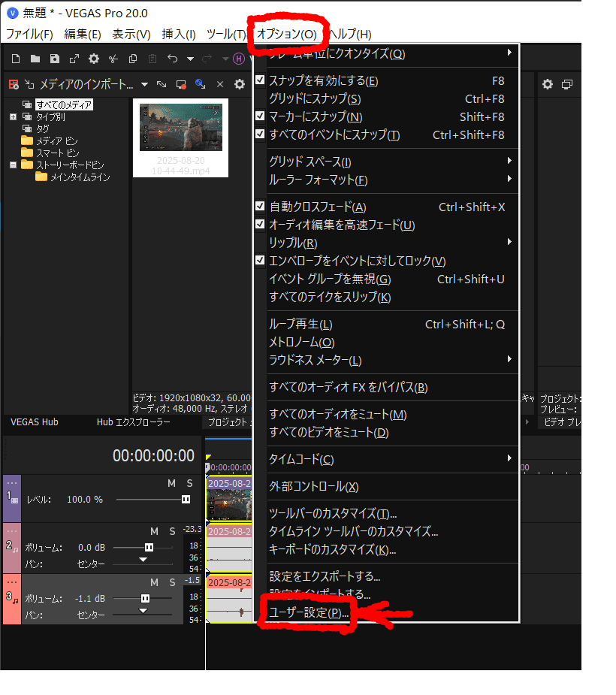Toggle すべてのイベントにスナップ checkbox
Screen dimensions: 616x695
pyautogui.click(x=260, y=134)
